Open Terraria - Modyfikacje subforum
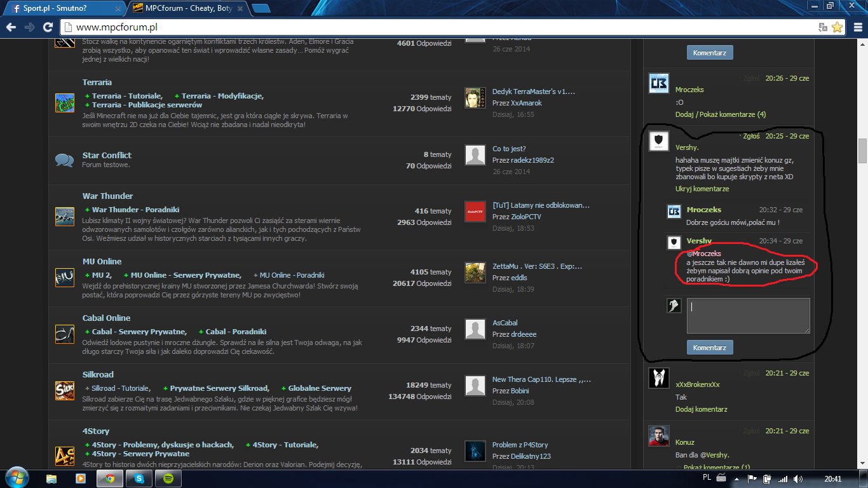 click(x=222, y=96)
